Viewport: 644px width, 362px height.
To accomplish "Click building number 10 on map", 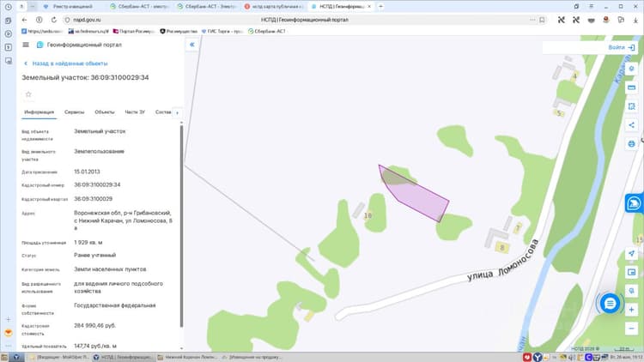I will [x=368, y=215].
